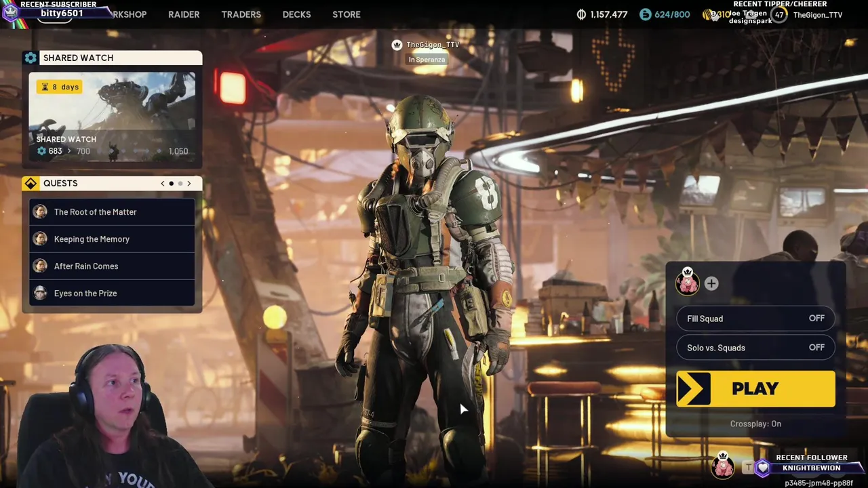
Task: Open quest Keeping the Memory
Action: [x=112, y=239]
